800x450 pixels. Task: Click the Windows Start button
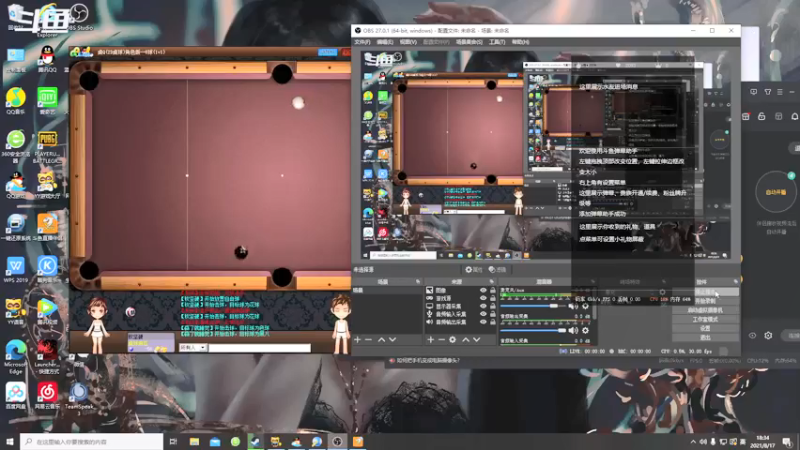pos(10,441)
